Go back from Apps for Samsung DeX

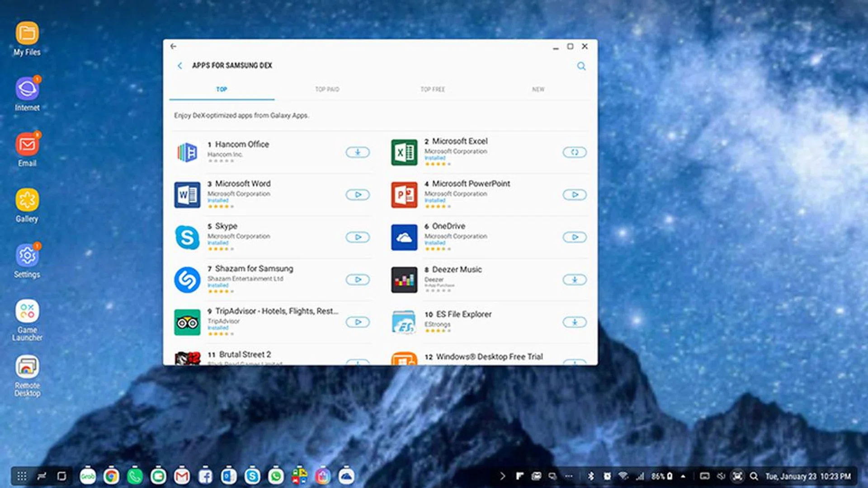tap(180, 66)
